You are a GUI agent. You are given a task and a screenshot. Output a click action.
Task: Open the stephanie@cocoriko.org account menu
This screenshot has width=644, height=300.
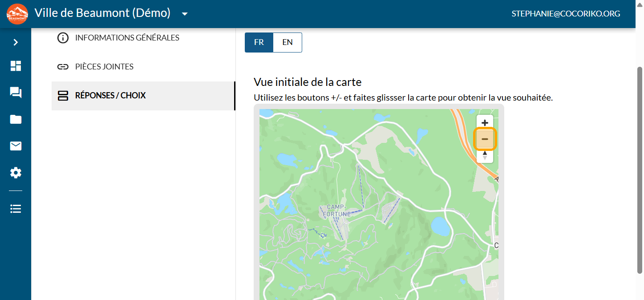[x=566, y=14]
